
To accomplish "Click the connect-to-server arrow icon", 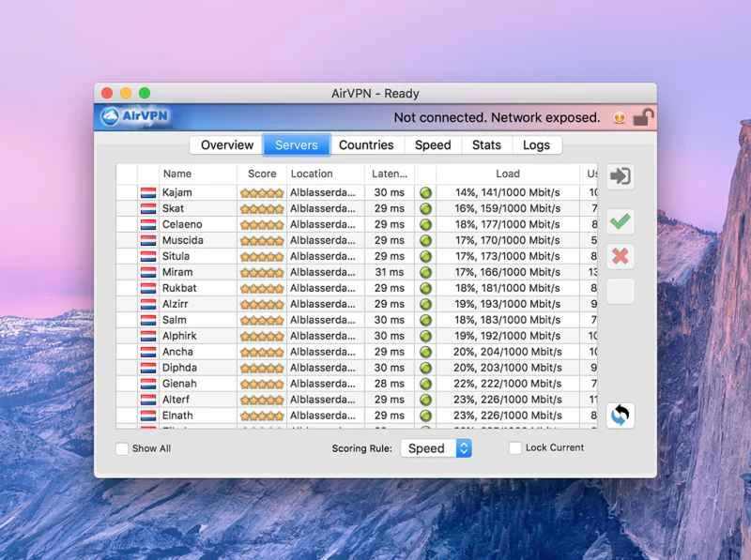I will 621,174.
